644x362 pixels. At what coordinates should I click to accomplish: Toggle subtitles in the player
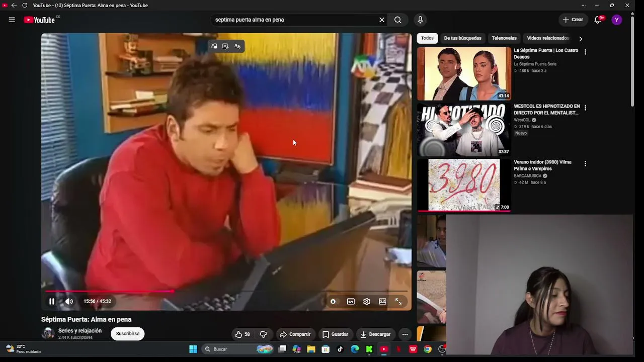(351, 301)
